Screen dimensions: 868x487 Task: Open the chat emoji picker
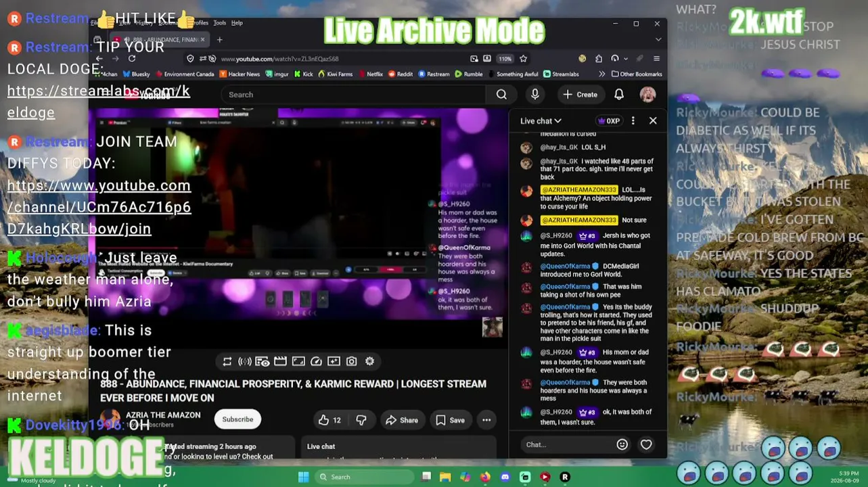622,444
